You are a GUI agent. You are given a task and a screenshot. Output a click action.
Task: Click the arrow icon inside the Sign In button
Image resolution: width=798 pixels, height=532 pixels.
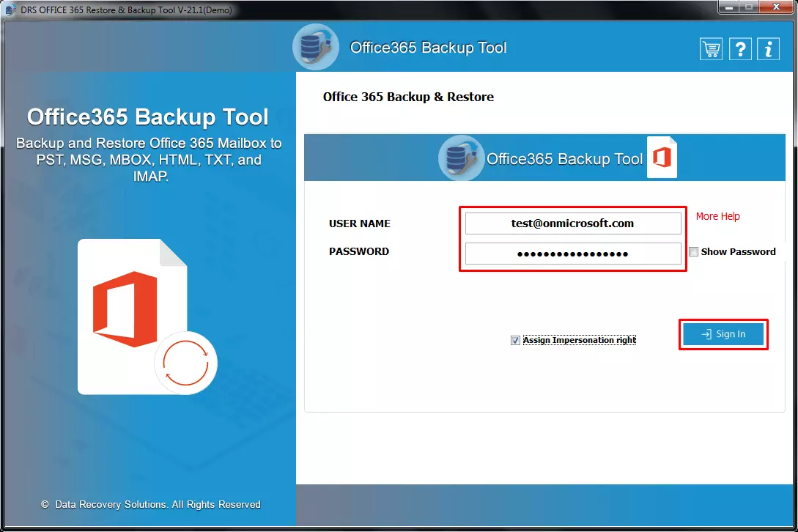tap(707, 333)
